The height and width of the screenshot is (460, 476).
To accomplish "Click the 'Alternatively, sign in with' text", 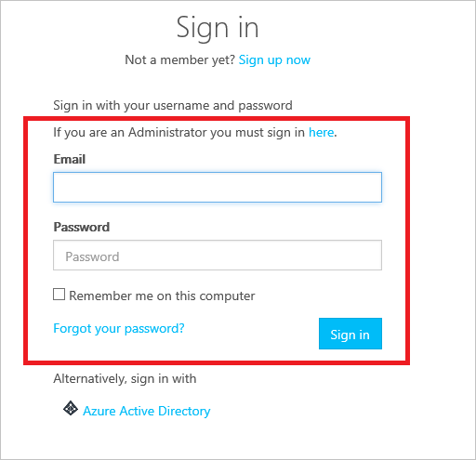I will [x=125, y=379].
